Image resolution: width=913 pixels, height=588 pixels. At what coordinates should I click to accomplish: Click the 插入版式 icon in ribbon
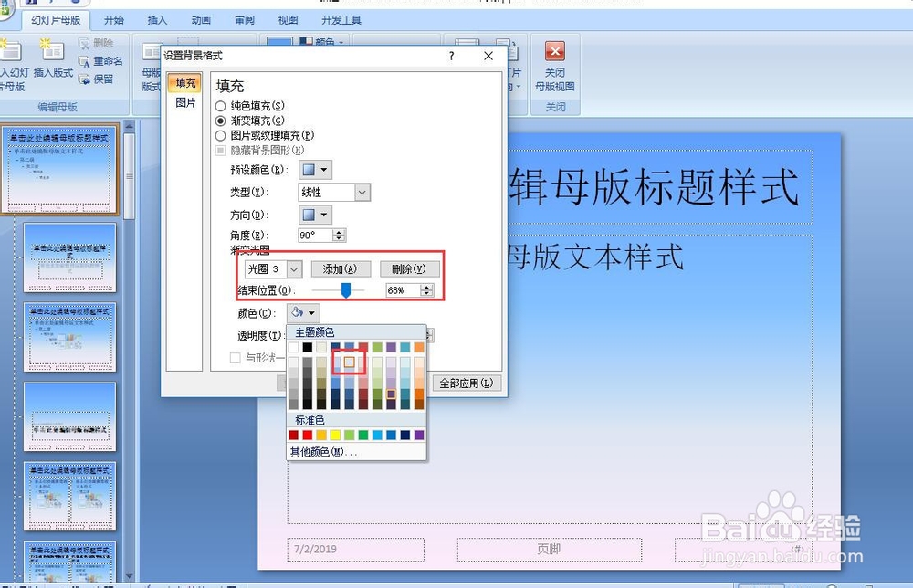click(x=52, y=52)
